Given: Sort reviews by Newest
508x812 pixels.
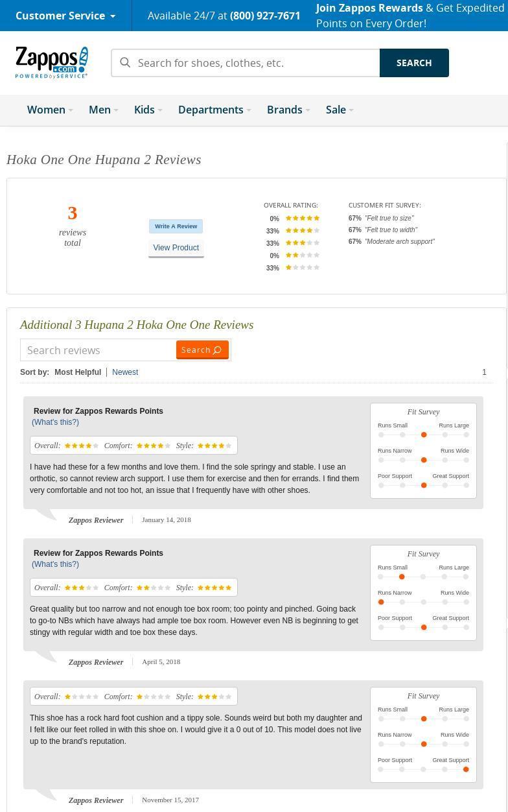Looking at the screenshot, I should click(x=125, y=372).
